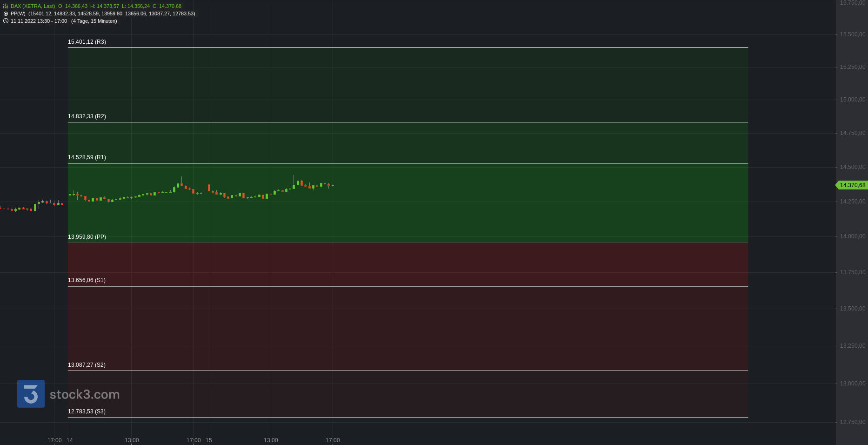The width and height of the screenshot is (868, 445).
Task: Click the pivot point indicator icon
Action: 6,13
